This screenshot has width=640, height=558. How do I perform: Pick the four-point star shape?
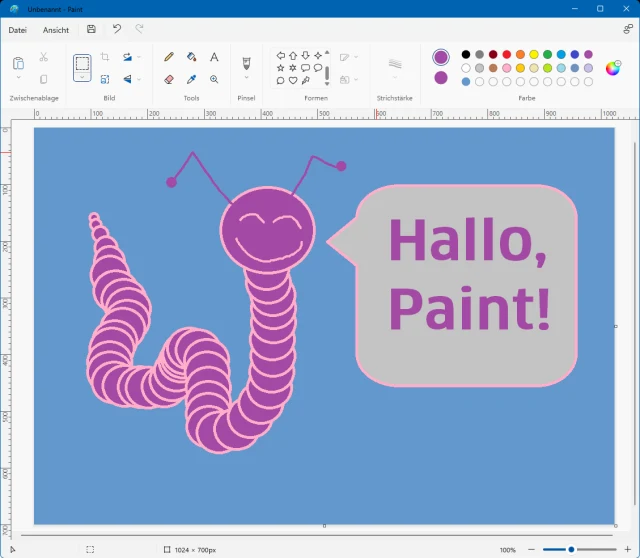[x=318, y=56]
